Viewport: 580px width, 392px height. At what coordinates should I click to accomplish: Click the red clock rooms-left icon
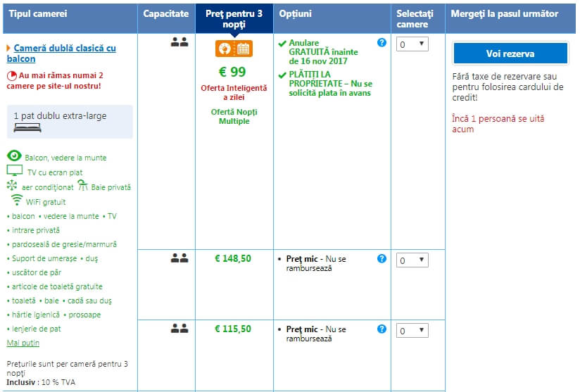(x=11, y=75)
